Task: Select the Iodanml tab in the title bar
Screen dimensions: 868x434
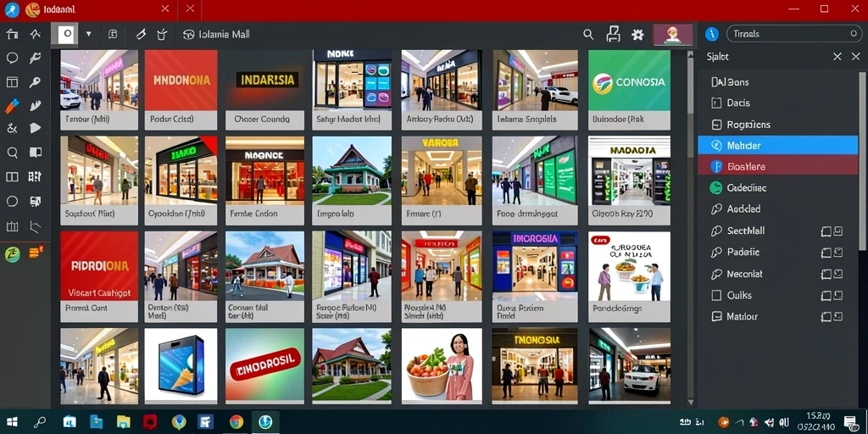Action: tap(88, 8)
